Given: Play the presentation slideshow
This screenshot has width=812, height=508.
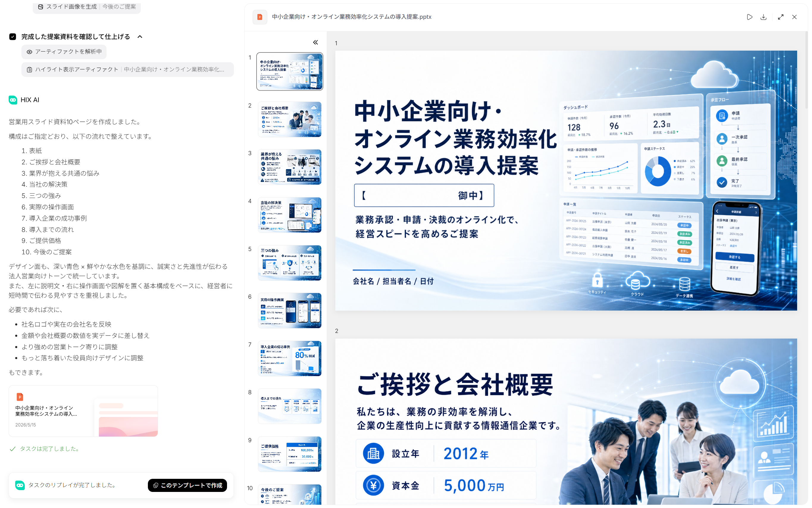Looking at the screenshot, I should [749, 17].
